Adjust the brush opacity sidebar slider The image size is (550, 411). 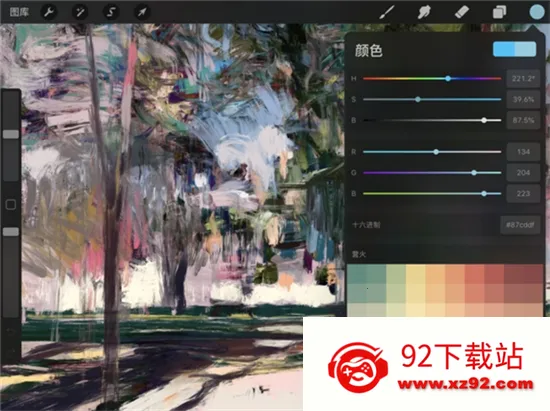(x=11, y=232)
